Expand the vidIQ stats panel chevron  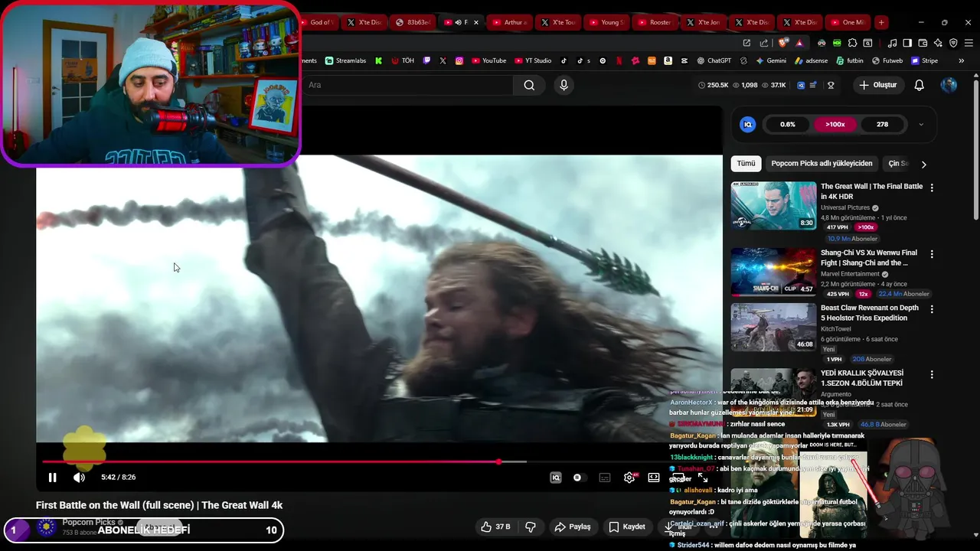click(921, 124)
